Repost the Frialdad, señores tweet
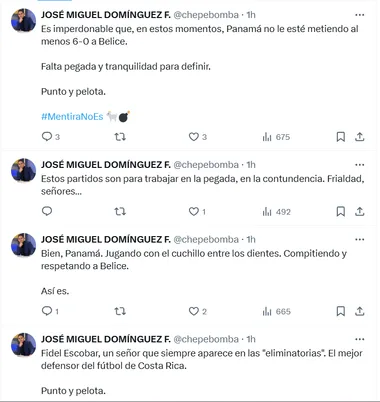380x402 pixels. [120, 211]
